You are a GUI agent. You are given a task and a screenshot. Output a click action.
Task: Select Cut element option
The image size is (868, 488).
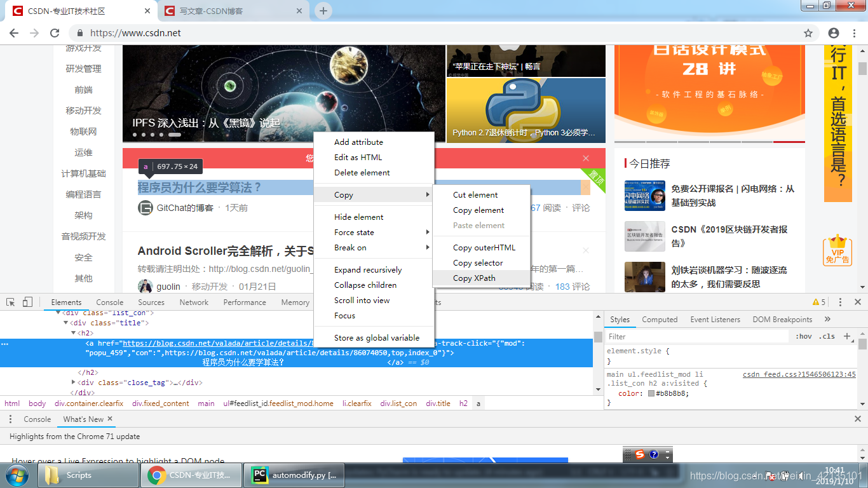pyautogui.click(x=481, y=194)
